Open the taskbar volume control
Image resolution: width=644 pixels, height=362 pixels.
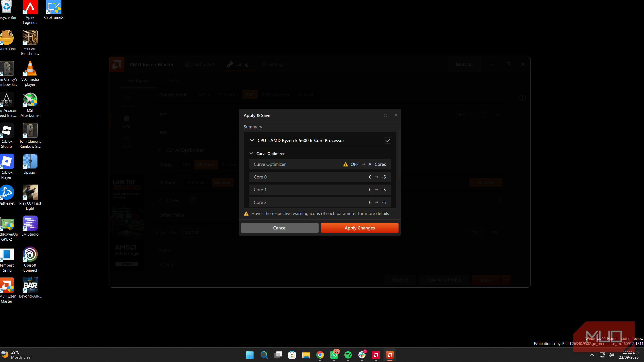(x=611, y=355)
